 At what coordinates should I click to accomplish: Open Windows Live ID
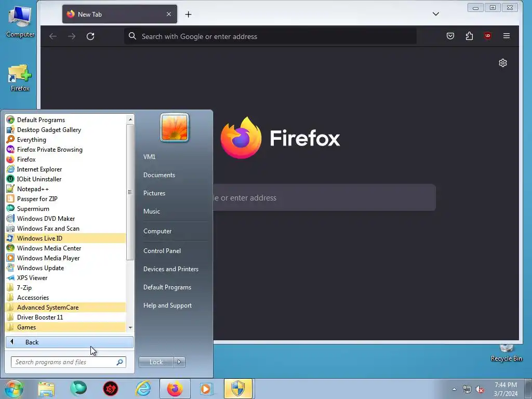coord(66,238)
